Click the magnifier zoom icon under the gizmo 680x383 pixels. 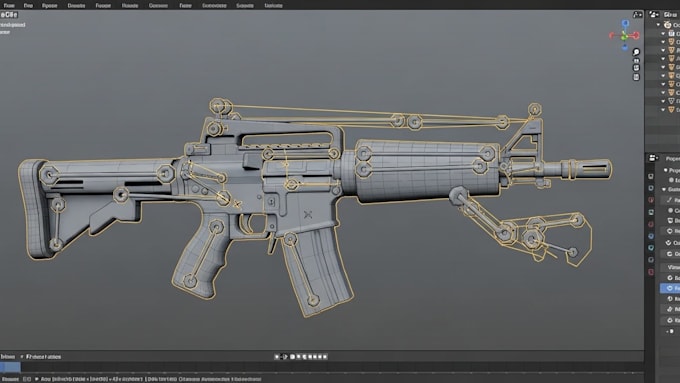pyautogui.click(x=636, y=52)
